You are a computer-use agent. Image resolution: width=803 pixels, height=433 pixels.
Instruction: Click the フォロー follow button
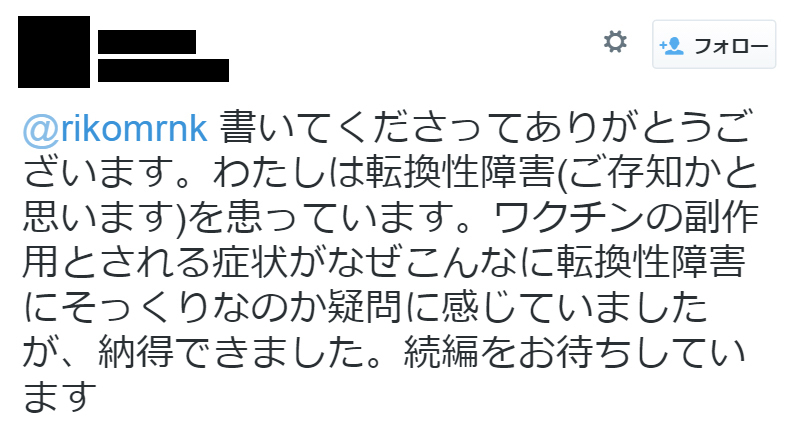pos(714,45)
